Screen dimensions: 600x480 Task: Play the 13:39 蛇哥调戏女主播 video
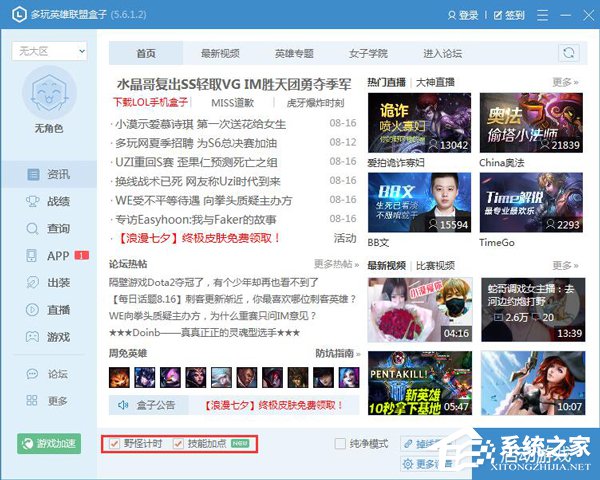pos(533,310)
